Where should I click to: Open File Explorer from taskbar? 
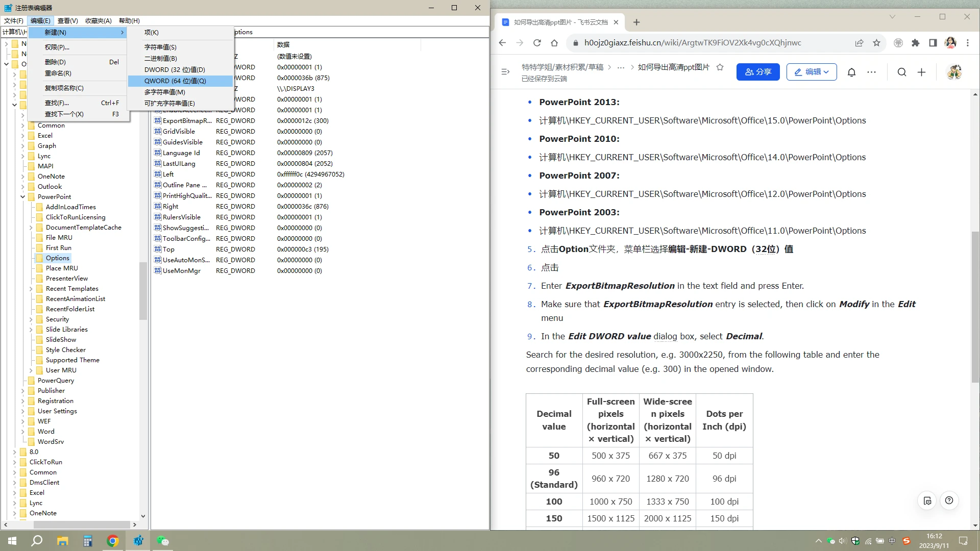coord(62,541)
